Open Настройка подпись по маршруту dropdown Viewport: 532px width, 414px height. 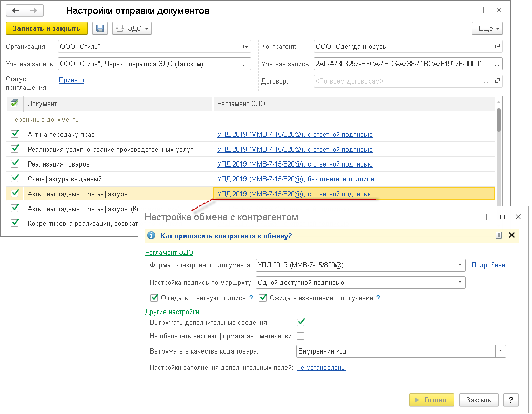click(x=461, y=282)
